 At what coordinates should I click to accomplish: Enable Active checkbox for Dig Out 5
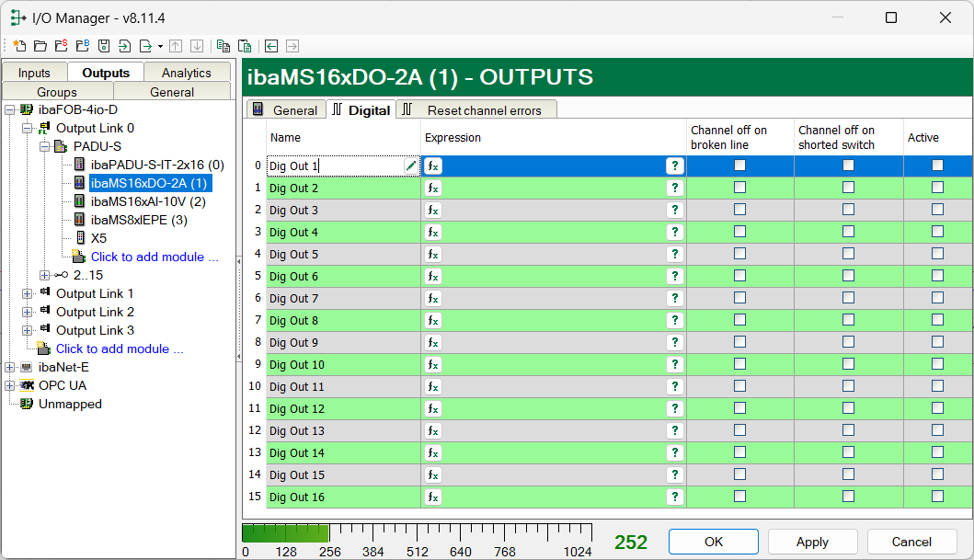937,253
